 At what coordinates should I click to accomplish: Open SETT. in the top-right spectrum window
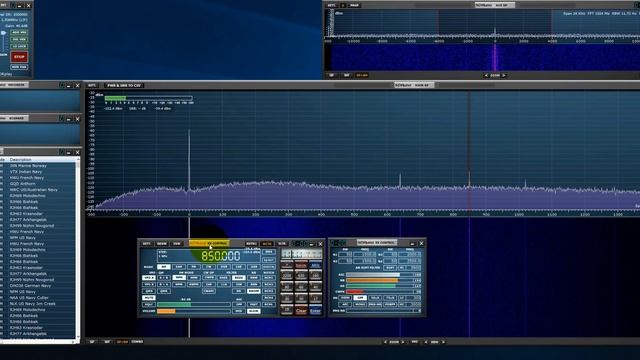331,5
